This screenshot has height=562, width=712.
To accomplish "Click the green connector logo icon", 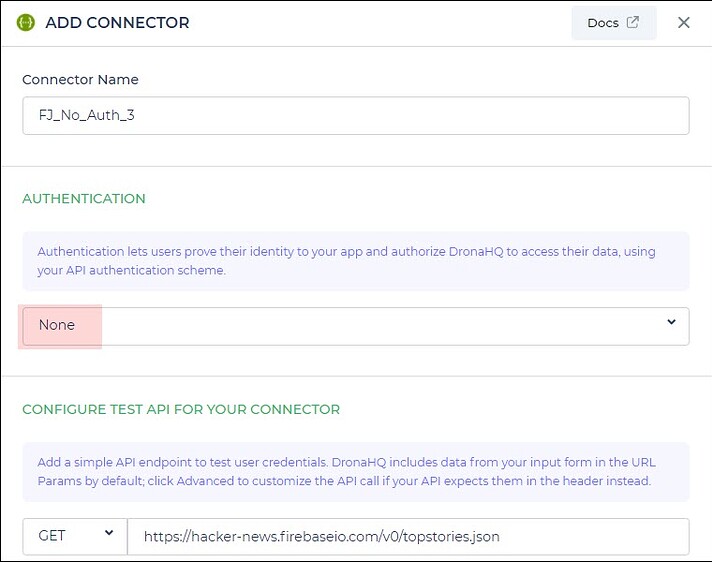I will pos(26,22).
